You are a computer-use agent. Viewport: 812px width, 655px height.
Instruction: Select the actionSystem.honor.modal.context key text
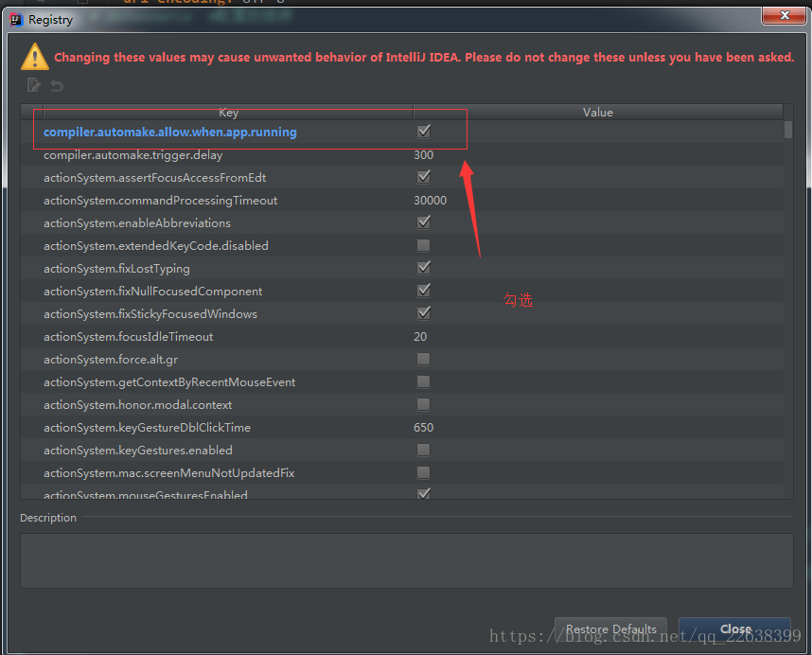point(138,405)
